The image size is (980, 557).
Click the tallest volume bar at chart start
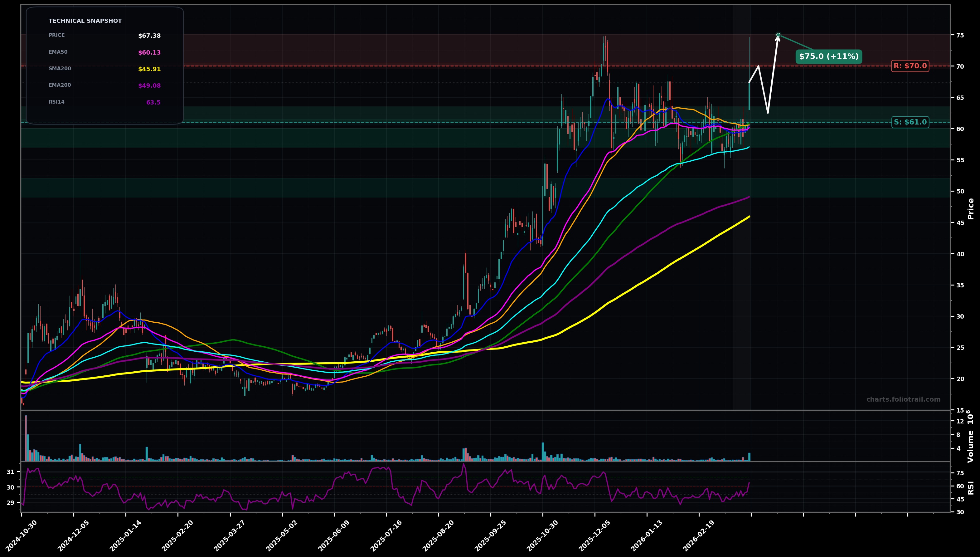click(26, 438)
